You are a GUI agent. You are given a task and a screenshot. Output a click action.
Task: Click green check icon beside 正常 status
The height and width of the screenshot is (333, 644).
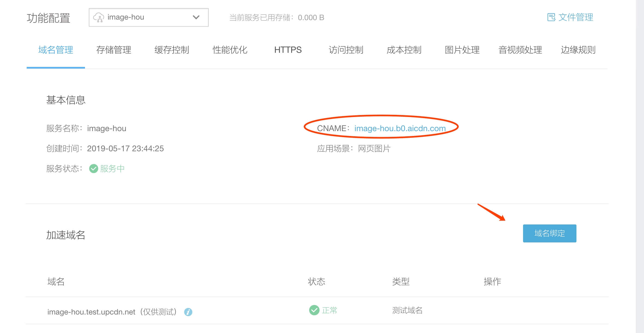[314, 310]
